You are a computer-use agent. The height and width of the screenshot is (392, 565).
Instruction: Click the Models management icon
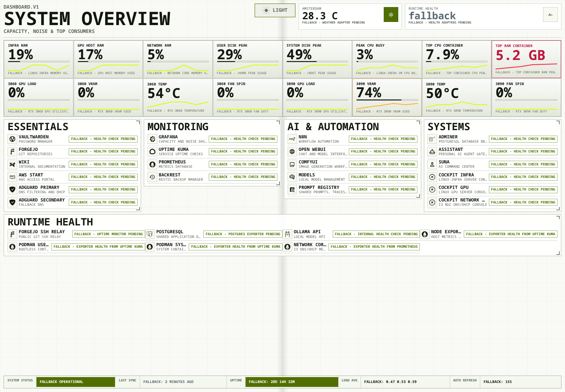coord(292,177)
